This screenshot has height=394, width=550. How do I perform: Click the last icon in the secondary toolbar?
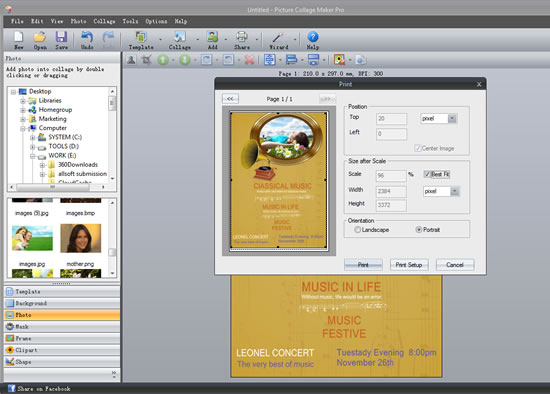pyautogui.click(x=361, y=60)
